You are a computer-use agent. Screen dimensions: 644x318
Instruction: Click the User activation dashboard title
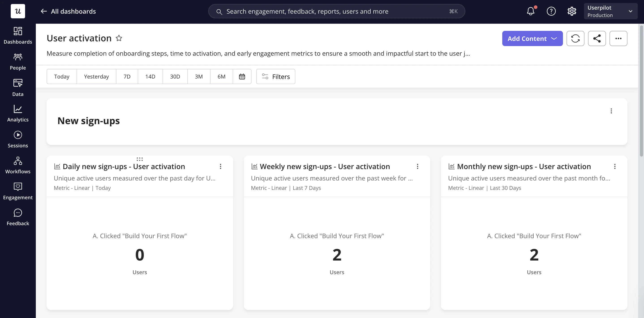coord(79,38)
